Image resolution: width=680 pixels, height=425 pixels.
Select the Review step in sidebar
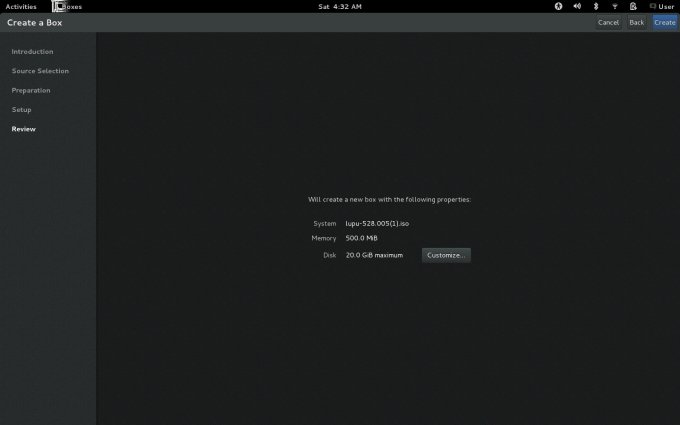[x=24, y=129]
